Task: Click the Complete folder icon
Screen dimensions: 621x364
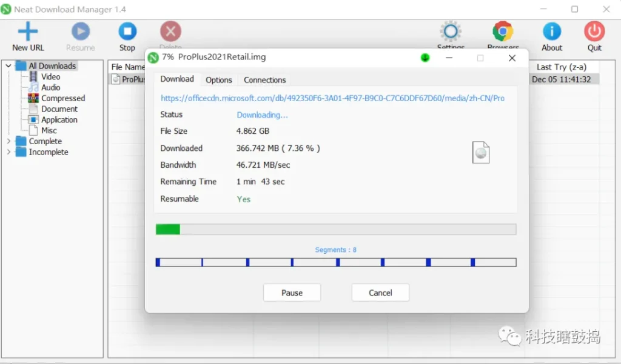Action: click(21, 141)
